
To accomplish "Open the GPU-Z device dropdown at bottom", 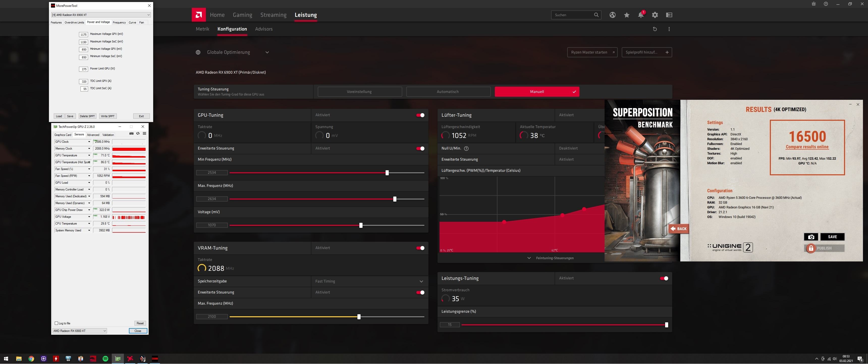I will pos(79,331).
